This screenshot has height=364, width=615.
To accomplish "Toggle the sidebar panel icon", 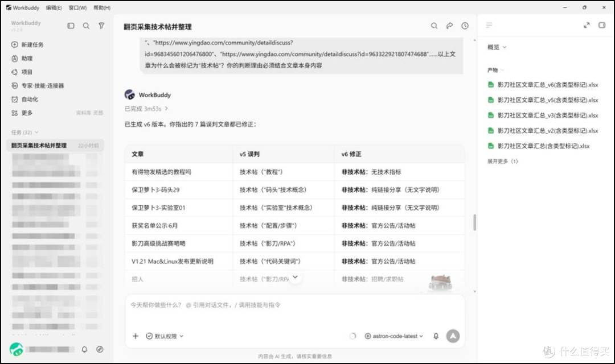I will 71,26.
